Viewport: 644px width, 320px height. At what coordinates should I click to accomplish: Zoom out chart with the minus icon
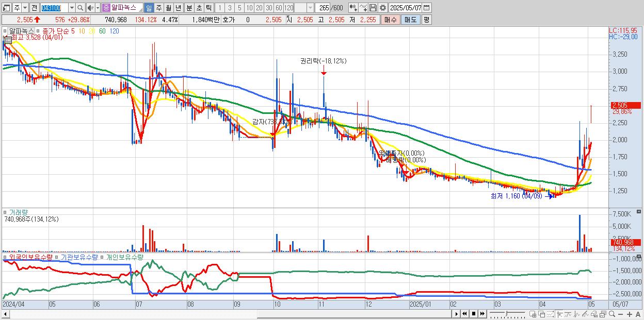[x=620, y=314]
